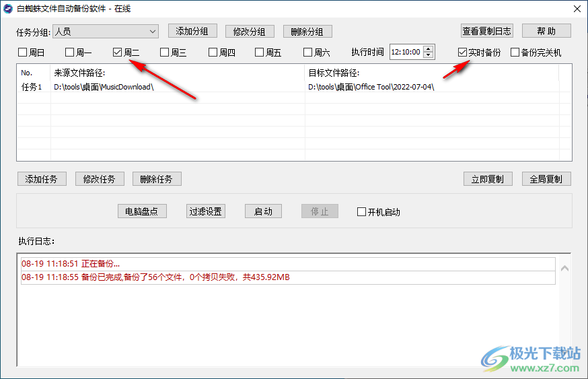Select log entry 08-19 11:18:51 正在备份
Screen dimensions: 588x379
[288, 264]
